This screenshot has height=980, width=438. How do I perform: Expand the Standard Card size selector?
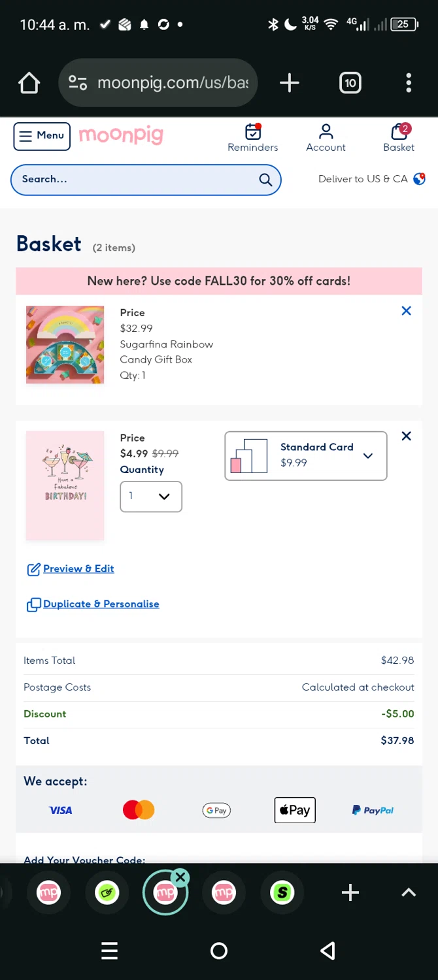point(305,455)
